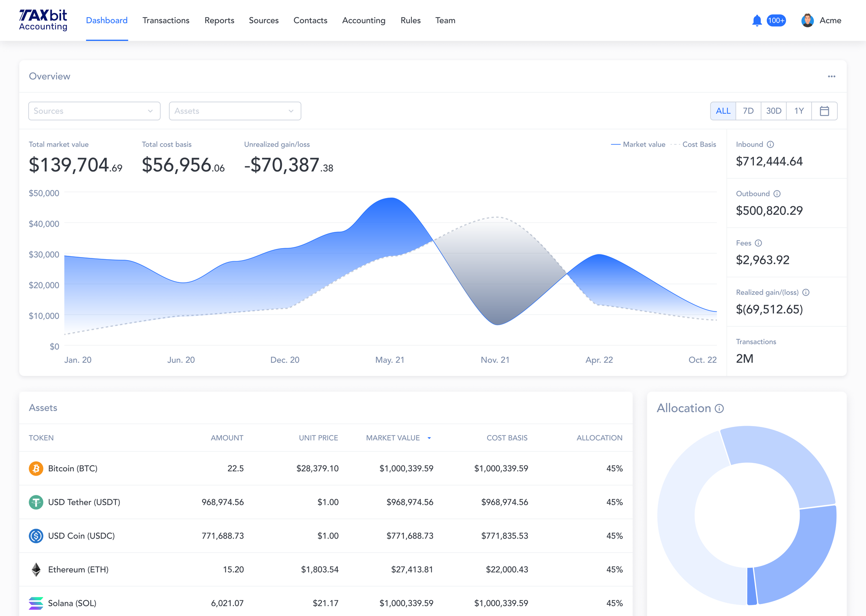866x616 pixels.
Task: Click the 100+ notifications badge
Action: coord(776,20)
